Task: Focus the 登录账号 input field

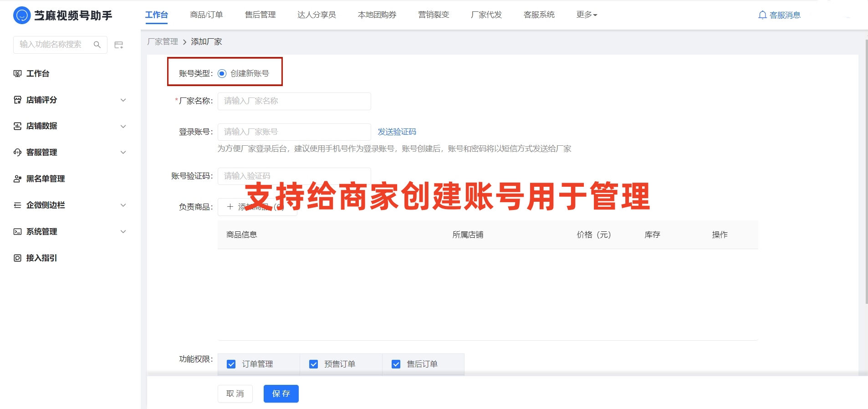Action: 294,132
